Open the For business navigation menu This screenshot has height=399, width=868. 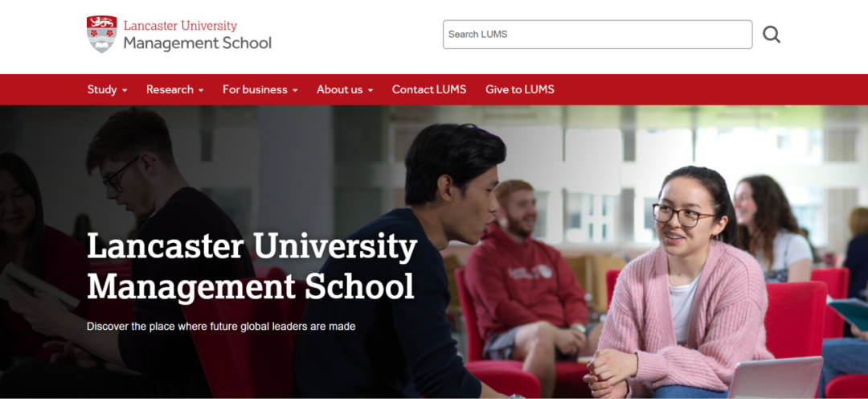point(260,89)
